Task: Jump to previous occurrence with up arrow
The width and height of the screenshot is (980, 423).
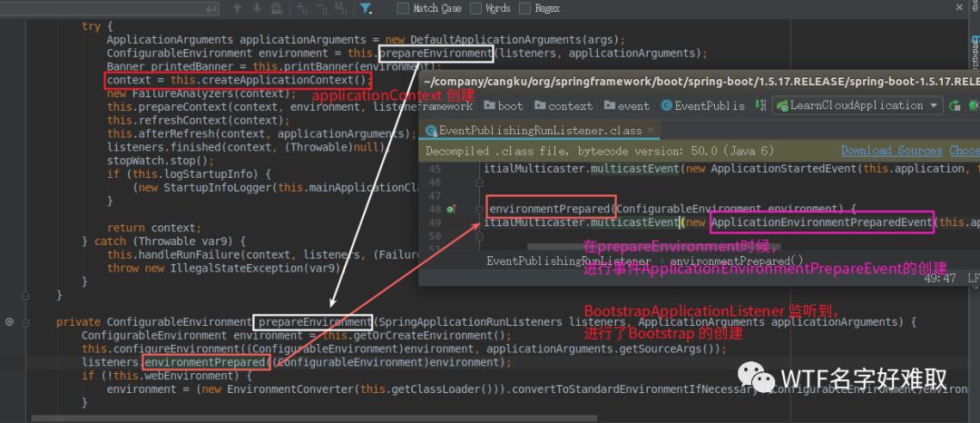Action: [x=237, y=8]
